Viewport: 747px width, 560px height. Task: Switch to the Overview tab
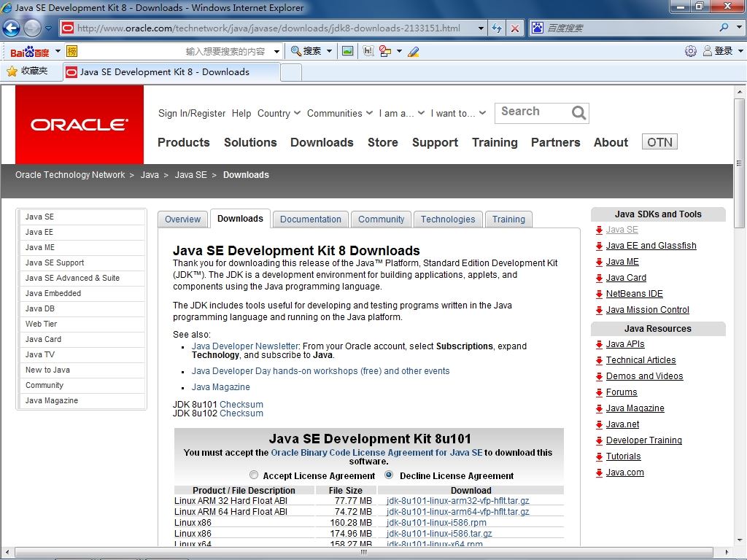pos(183,219)
